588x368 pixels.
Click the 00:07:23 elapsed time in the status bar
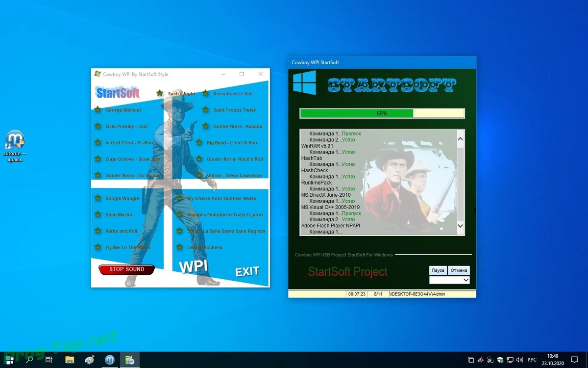pyautogui.click(x=357, y=294)
